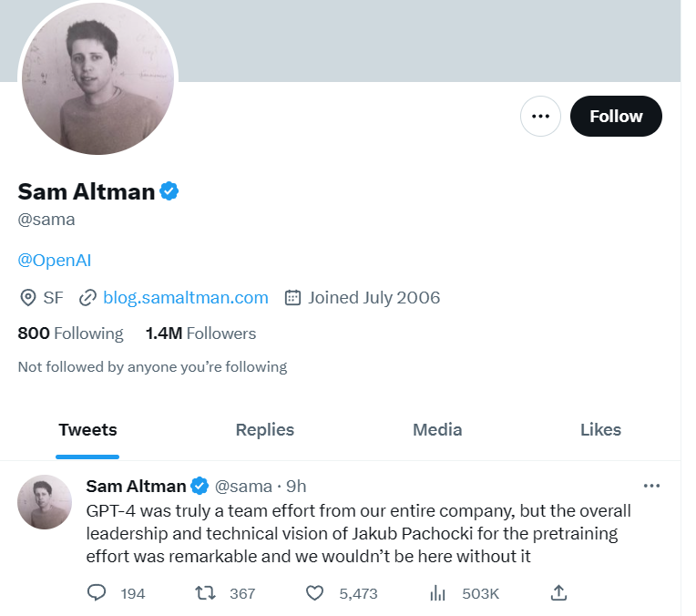The height and width of the screenshot is (616, 696).
Task: Open the Likes tab
Action: pos(600,430)
